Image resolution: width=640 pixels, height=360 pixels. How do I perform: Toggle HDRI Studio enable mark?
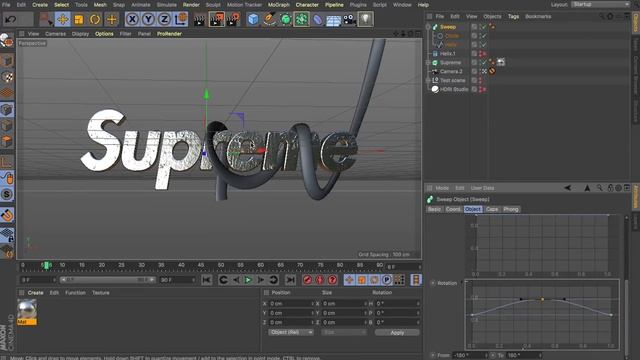[484, 89]
